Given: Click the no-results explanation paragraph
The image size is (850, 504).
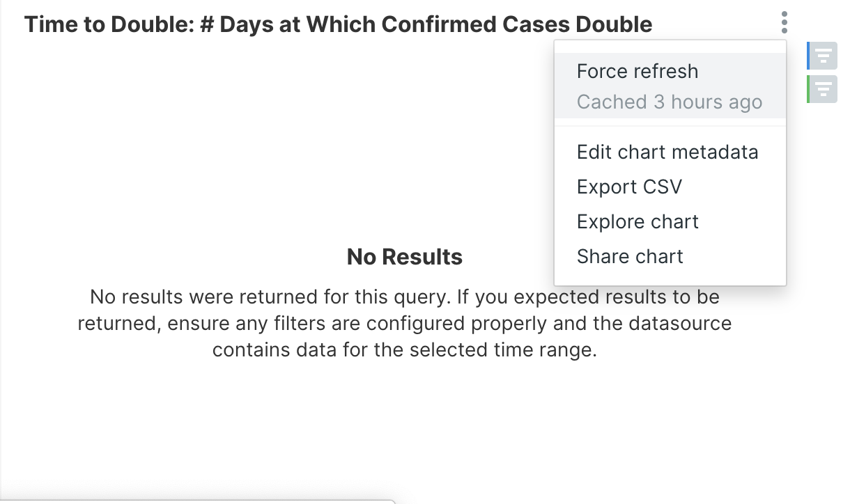Looking at the screenshot, I should coord(404,323).
